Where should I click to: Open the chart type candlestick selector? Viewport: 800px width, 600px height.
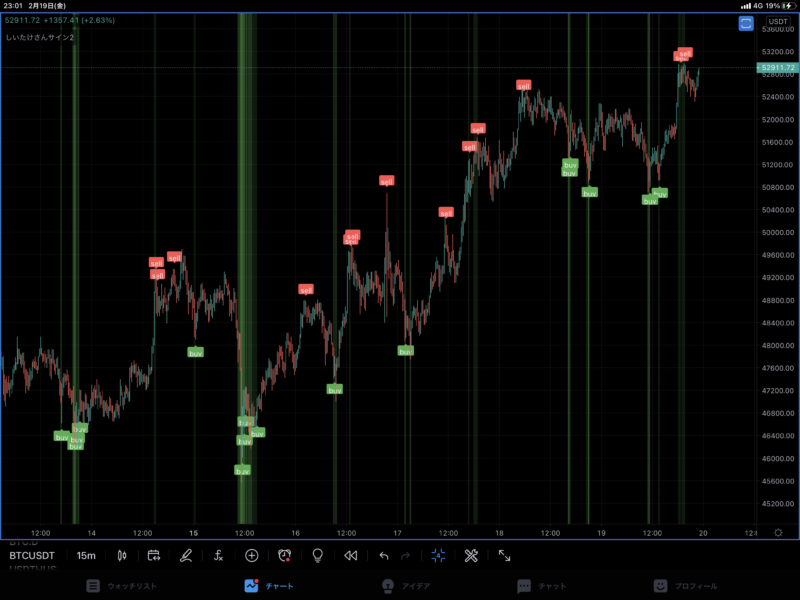click(x=122, y=555)
